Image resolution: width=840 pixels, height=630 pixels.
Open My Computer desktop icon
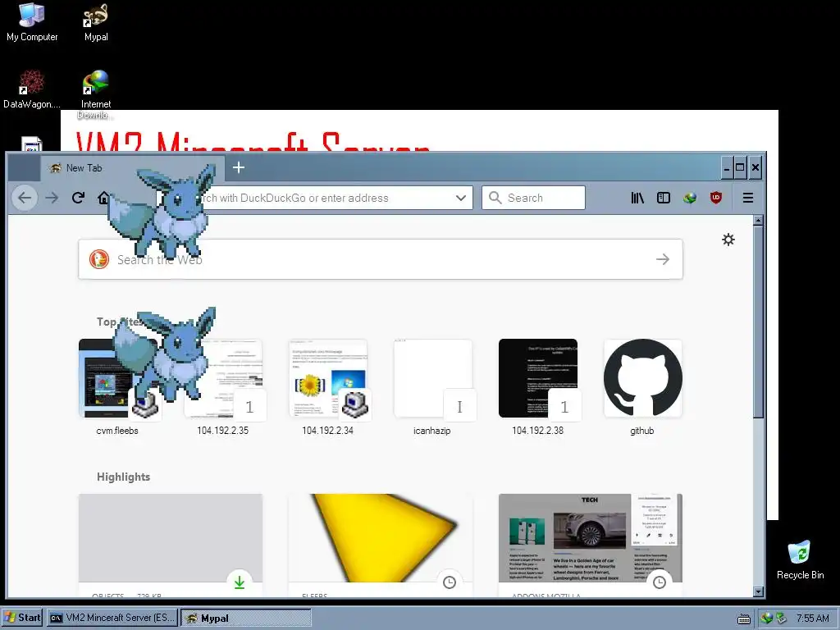[x=32, y=22]
